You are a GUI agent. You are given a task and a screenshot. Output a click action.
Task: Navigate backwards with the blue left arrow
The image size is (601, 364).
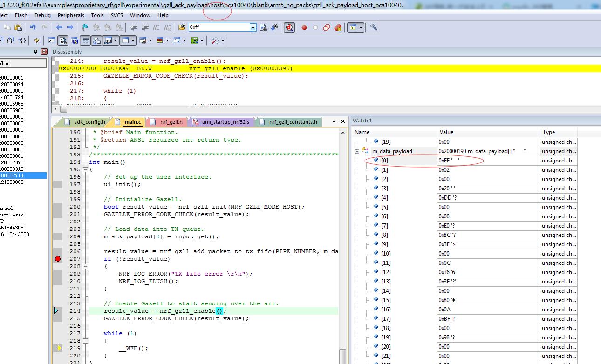(59, 27)
